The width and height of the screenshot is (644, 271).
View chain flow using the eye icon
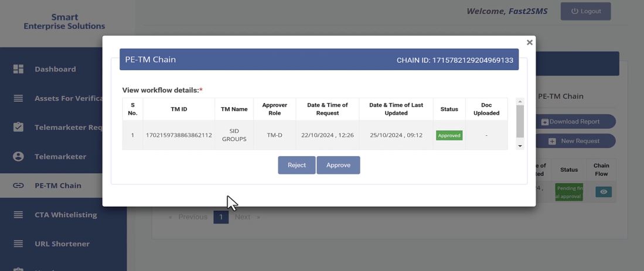[603, 192]
